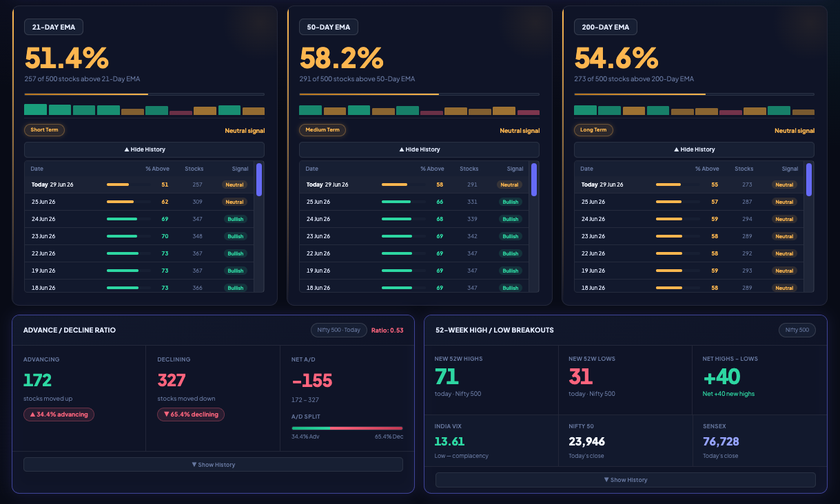Collapse history in the 21-Day EMA card

coord(144,149)
